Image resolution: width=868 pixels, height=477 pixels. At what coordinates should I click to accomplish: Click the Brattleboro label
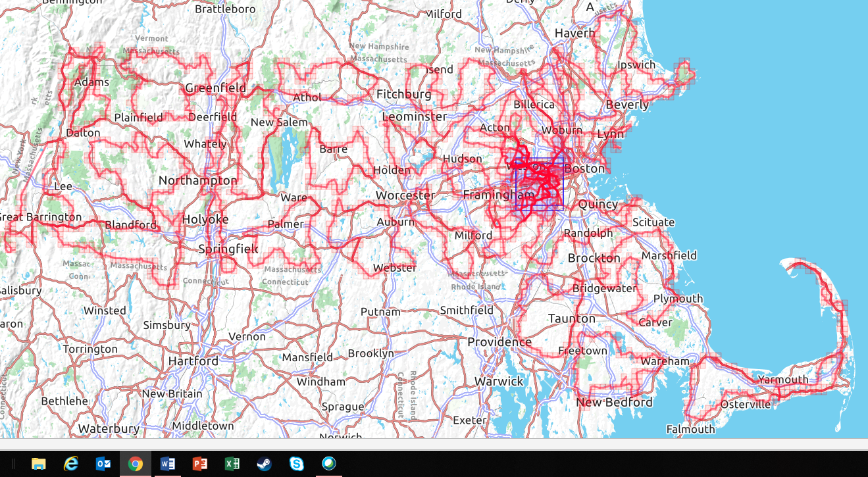pos(225,9)
